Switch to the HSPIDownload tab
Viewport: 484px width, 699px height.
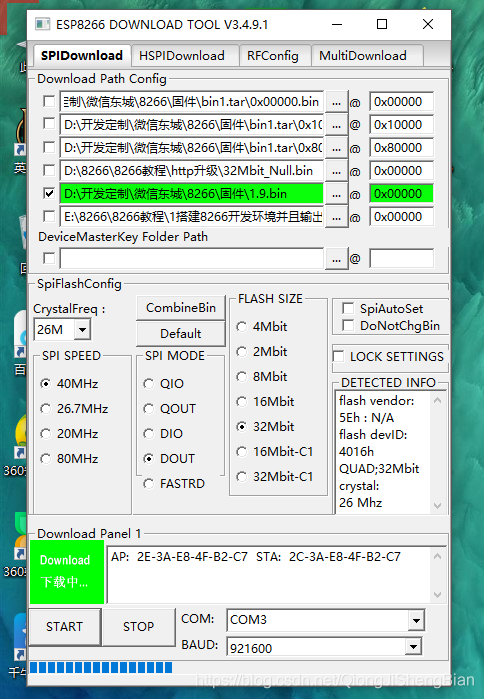click(x=185, y=55)
